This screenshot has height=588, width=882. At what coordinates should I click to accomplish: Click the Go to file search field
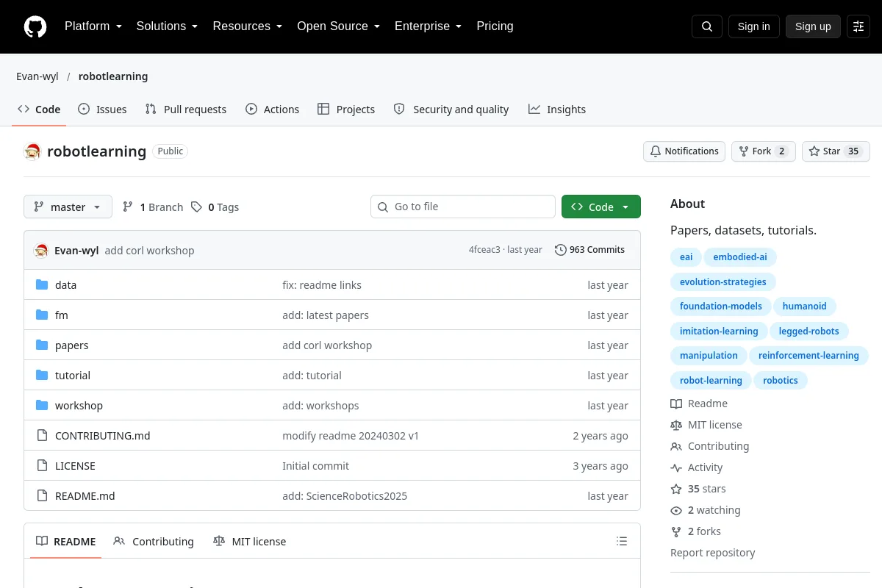[463, 207]
